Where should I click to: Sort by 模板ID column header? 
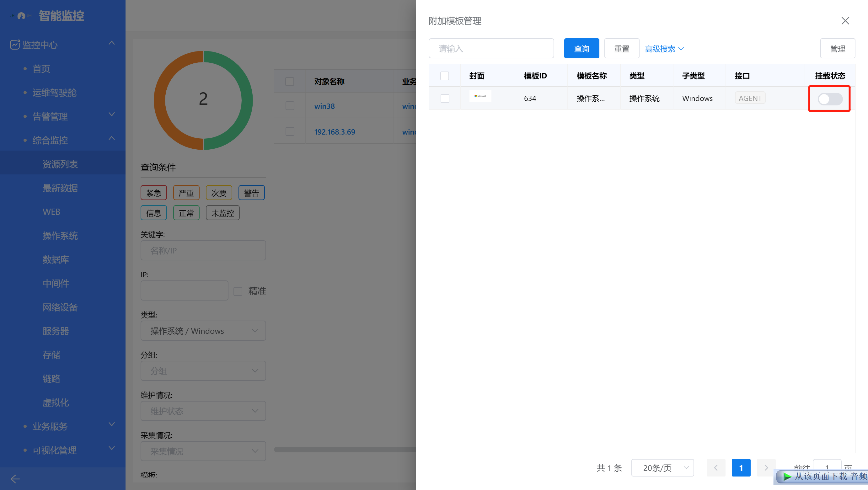pyautogui.click(x=535, y=76)
